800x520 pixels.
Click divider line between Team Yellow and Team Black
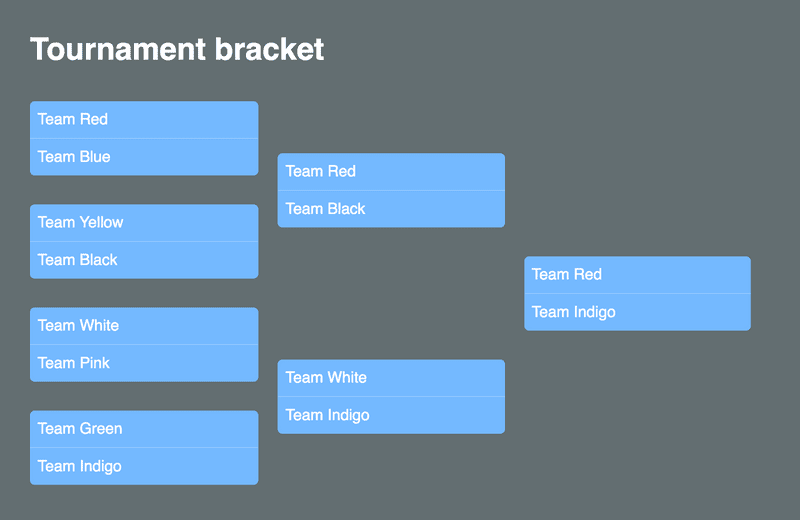tap(144, 241)
